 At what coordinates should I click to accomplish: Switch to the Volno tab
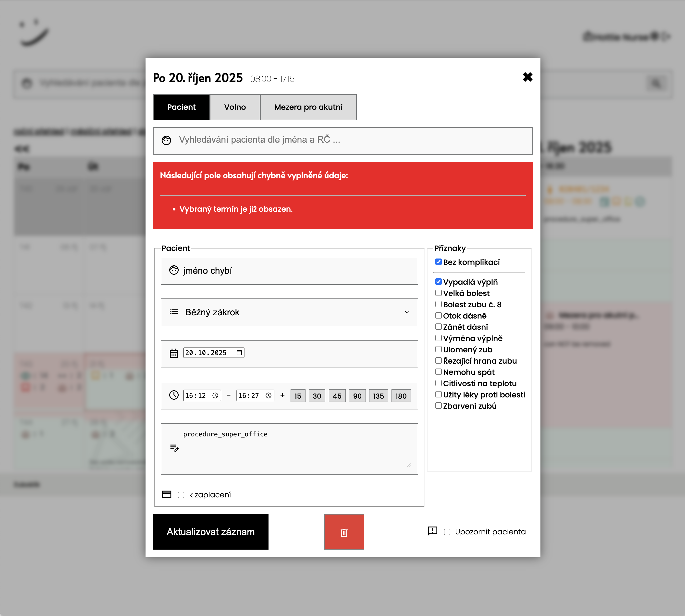pos(235,107)
